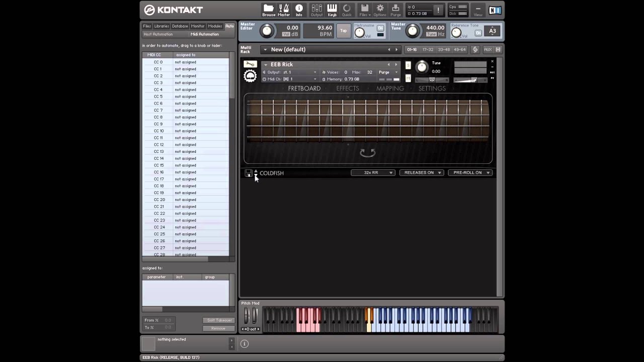
Task: Switch to the Monitor browser tab
Action: point(198,26)
